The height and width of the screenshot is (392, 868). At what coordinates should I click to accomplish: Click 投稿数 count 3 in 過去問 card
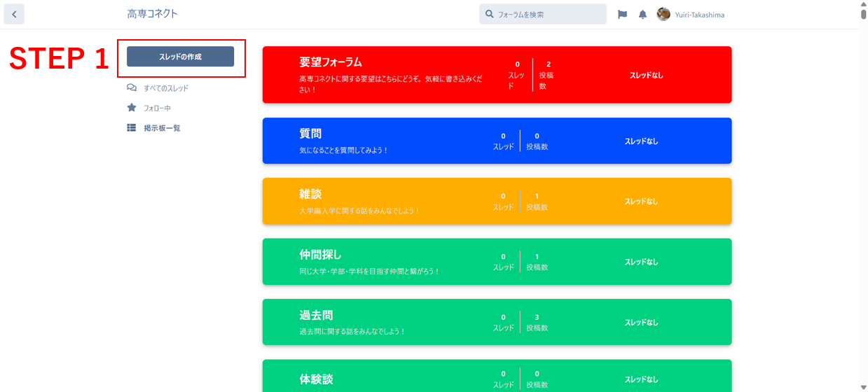[537, 317]
